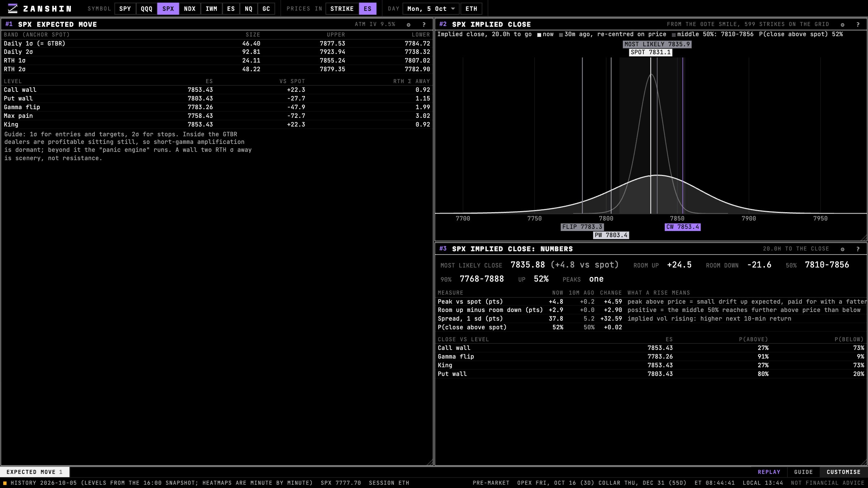Click the SPOT 7831.1 chart label
Viewport: 868px width, 488px height.
tap(651, 52)
